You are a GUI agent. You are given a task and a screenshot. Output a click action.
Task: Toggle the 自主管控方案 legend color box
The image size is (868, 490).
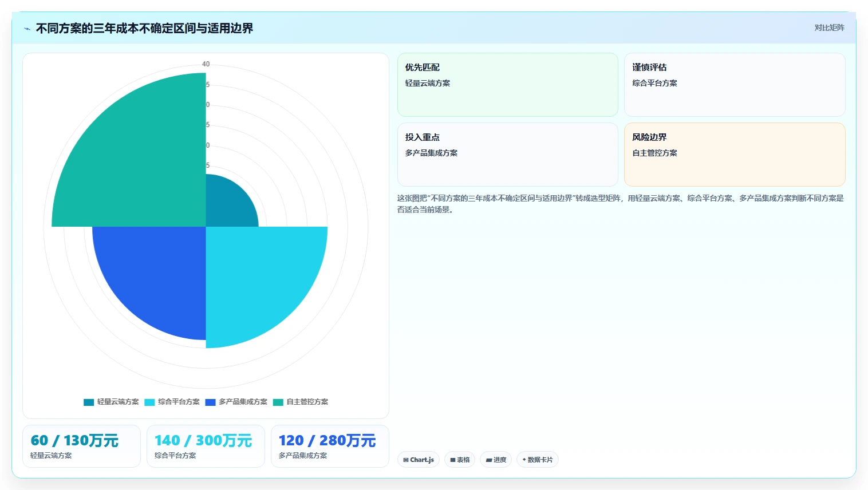coord(278,402)
